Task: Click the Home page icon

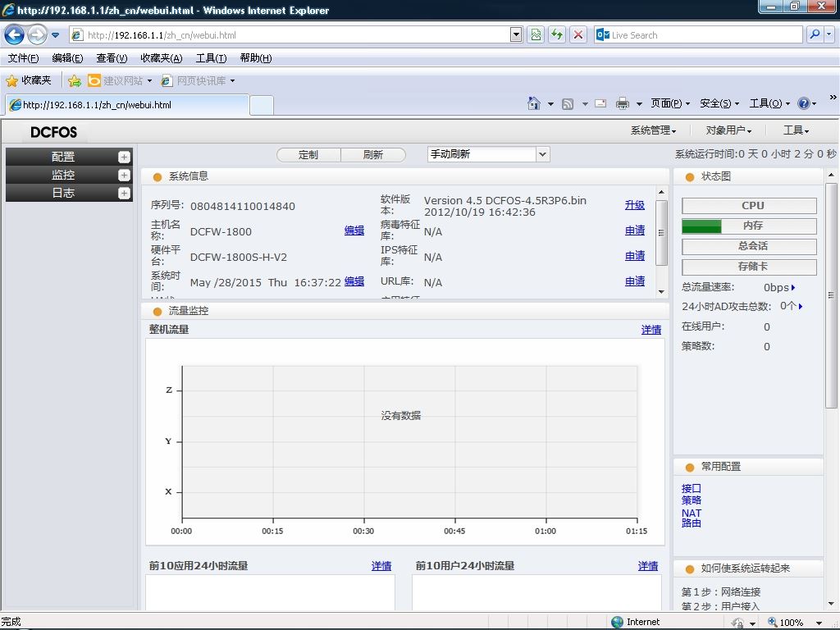Action: 534,103
